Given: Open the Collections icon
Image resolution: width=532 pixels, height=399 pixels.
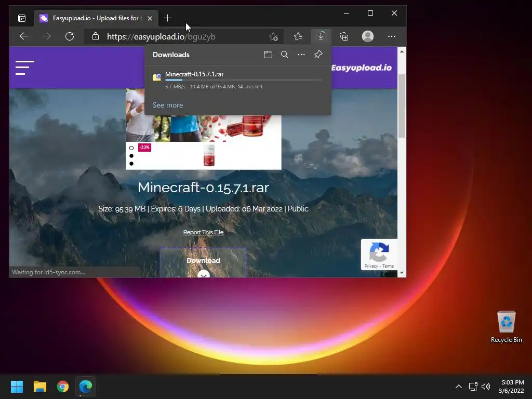Looking at the screenshot, I should pos(344,36).
